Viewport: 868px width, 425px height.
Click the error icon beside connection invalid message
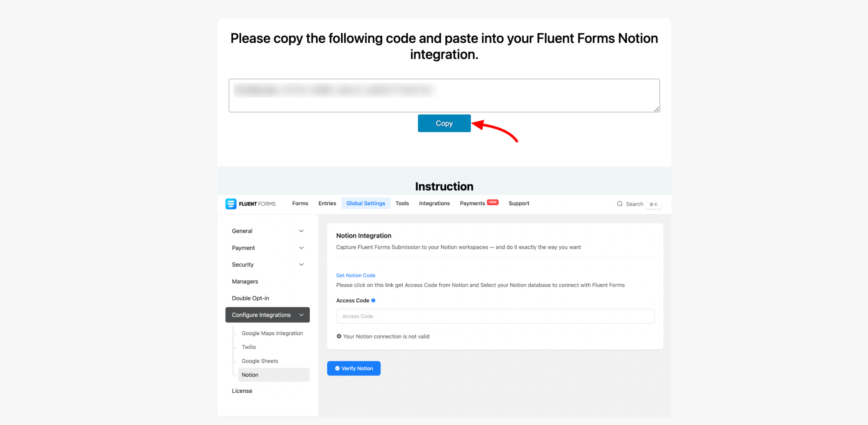pyautogui.click(x=338, y=336)
